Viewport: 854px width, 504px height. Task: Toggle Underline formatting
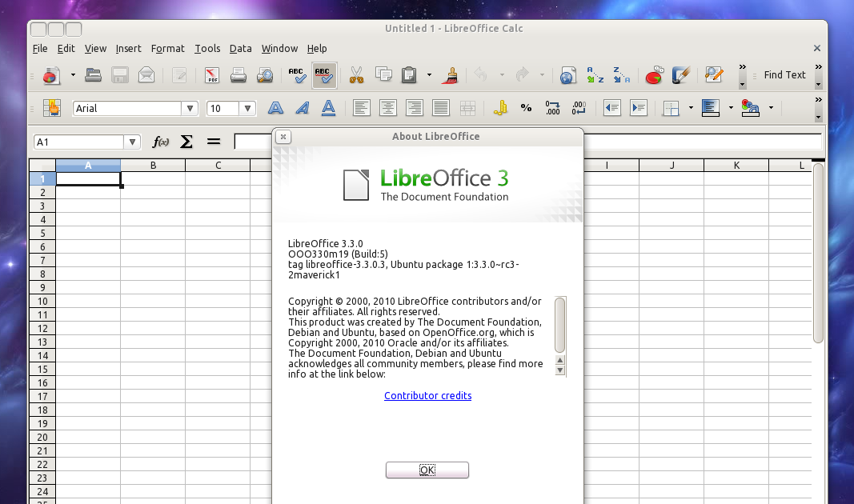pos(328,108)
